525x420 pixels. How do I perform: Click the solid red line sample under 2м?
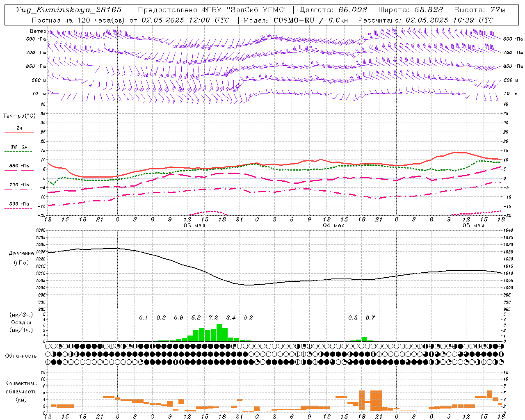click(19, 132)
